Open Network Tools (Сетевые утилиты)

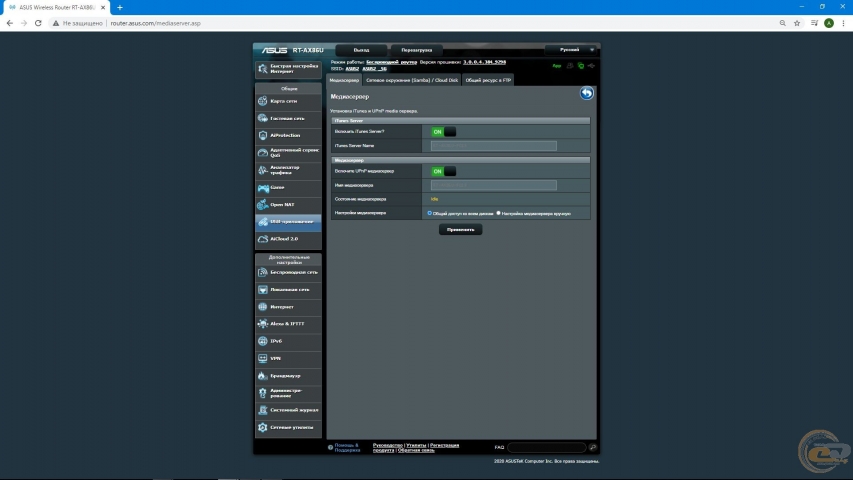288,428
